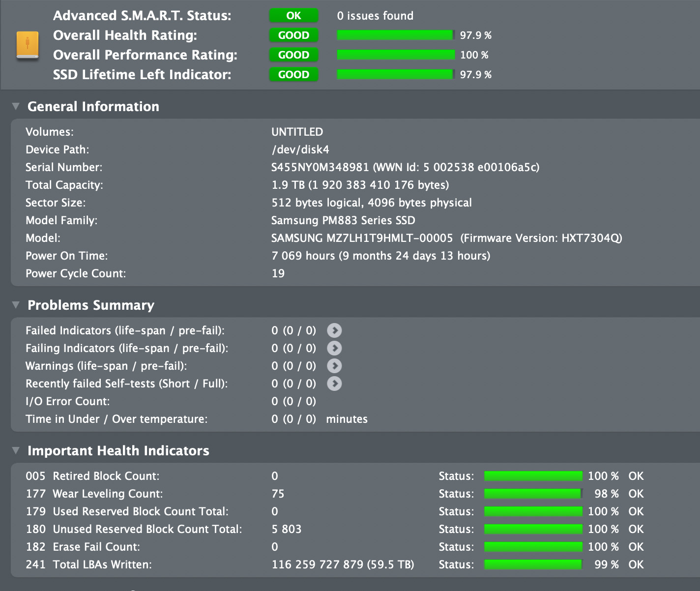The image size is (700, 591).
Task: Collapse Important Health Indicators section
Action: (16, 450)
